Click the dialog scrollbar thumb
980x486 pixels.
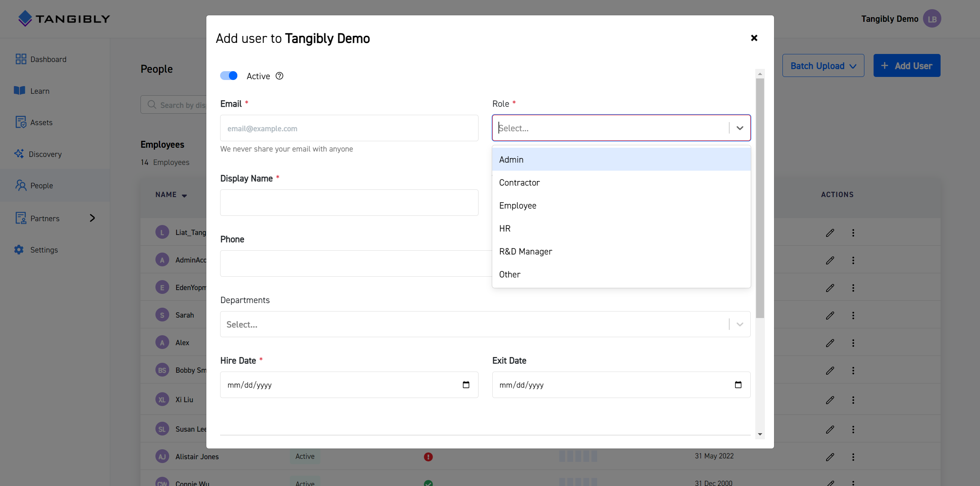760,198
